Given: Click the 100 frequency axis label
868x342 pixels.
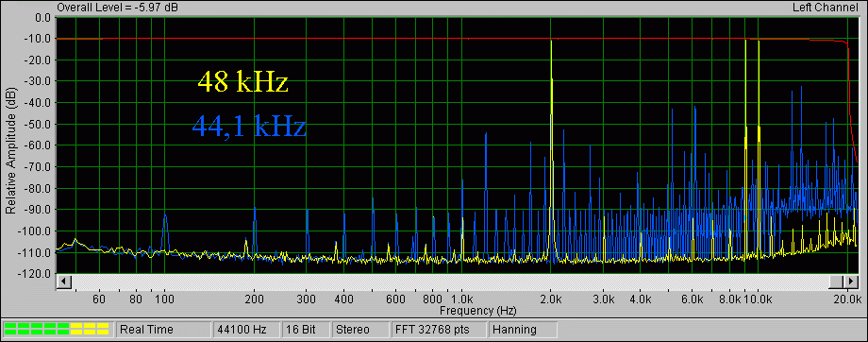Looking at the screenshot, I should pyautogui.click(x=164, y=299).
